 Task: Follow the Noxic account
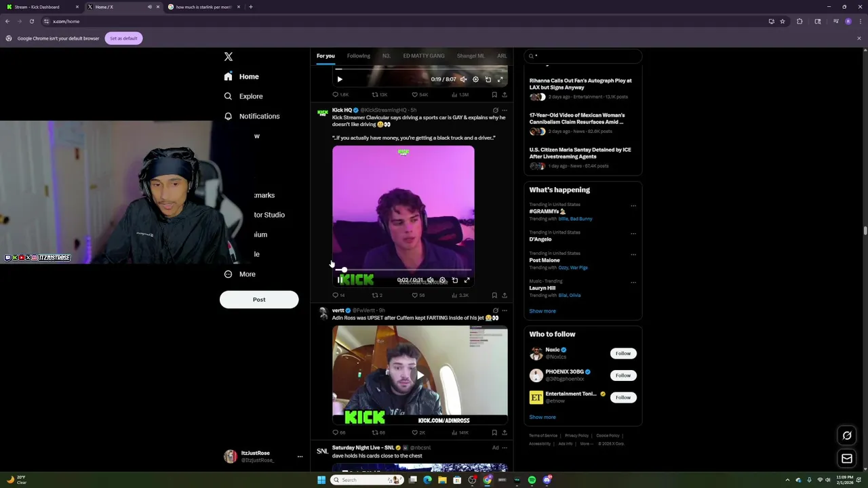point(623,353)
